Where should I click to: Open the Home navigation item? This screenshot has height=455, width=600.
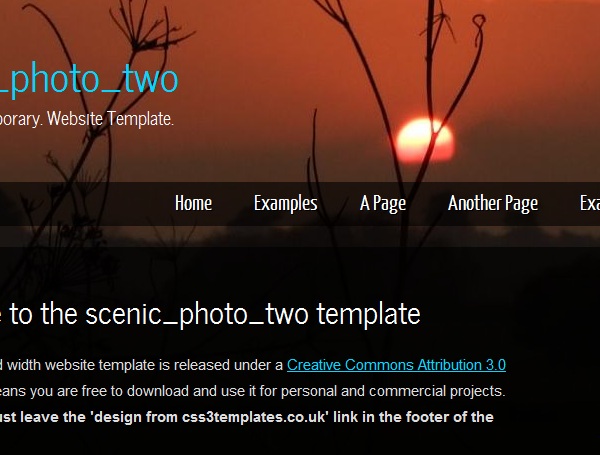[193, 203]
